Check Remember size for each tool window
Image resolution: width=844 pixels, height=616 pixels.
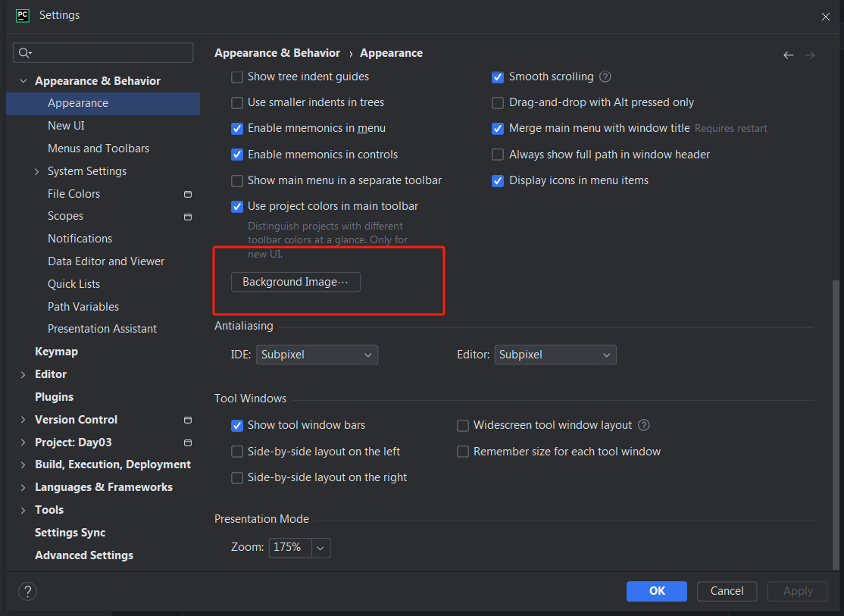(463, 452)
